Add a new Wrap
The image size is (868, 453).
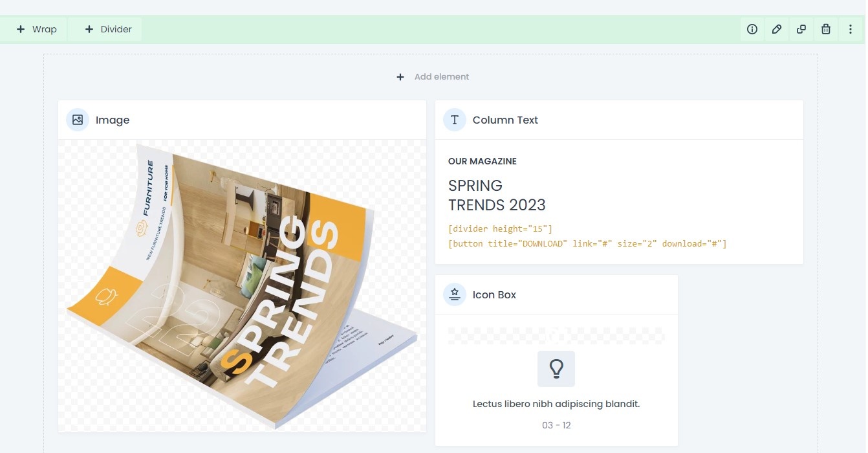37,29
